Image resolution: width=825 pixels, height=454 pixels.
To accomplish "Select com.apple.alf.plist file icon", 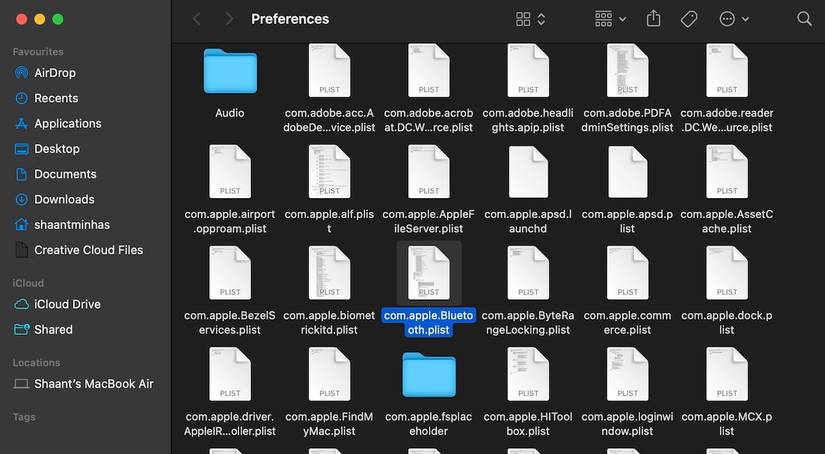I will pos(329,171).
